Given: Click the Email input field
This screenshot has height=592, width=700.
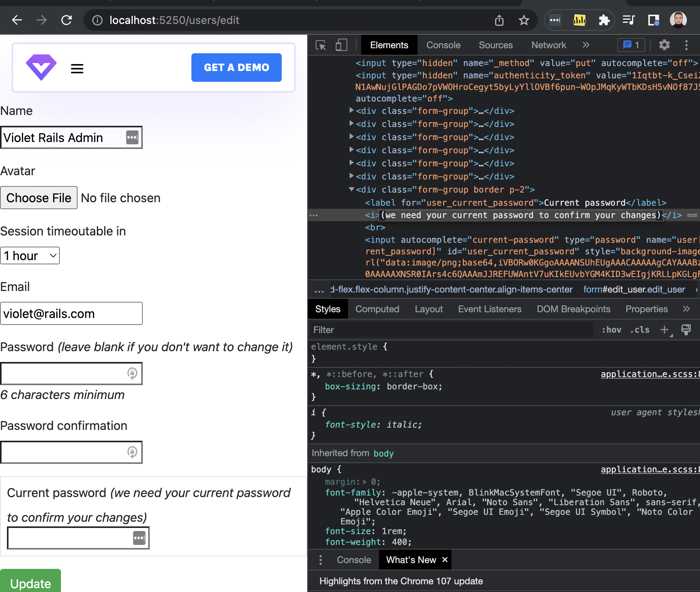Looking at the screenshot, I should point(71,313).
